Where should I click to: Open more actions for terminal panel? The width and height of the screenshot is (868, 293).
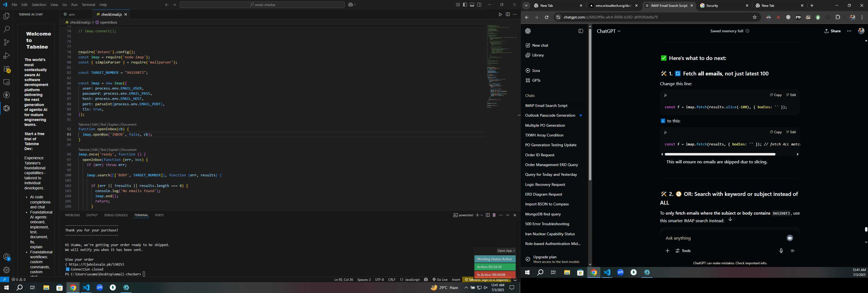click(x=501, y=215)
